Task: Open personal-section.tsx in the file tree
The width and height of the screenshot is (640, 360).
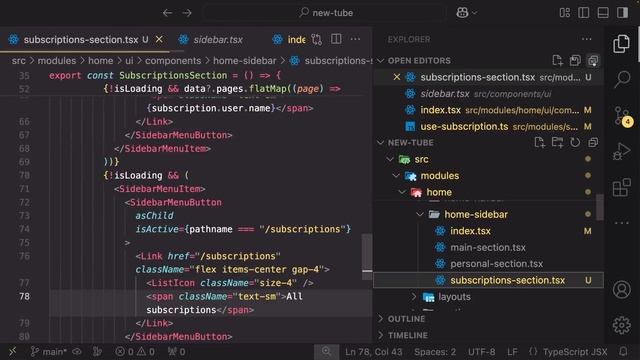Action: tap(488, 264)
